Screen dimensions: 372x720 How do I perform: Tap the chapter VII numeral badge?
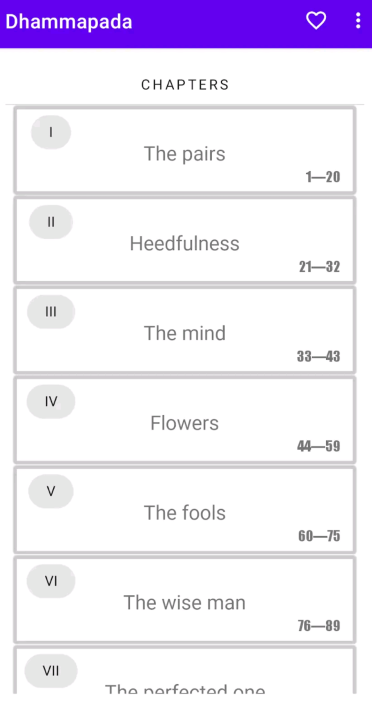[51, 671]
